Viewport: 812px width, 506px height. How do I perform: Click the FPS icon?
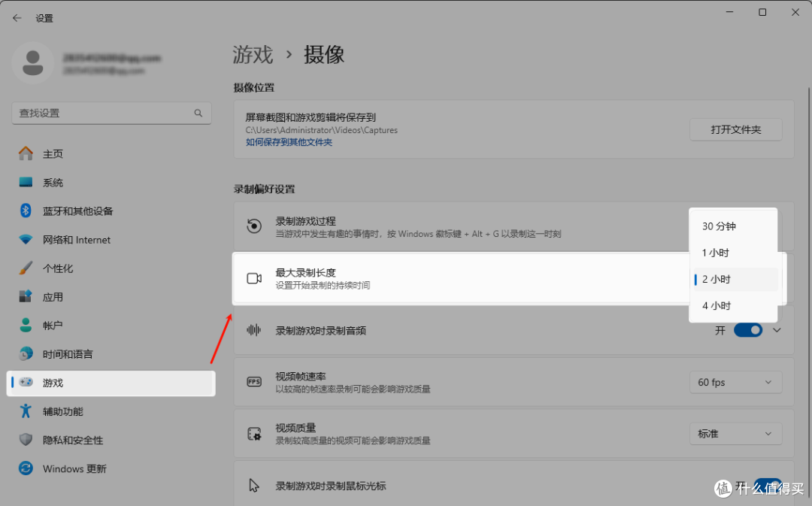click(254, 382)
